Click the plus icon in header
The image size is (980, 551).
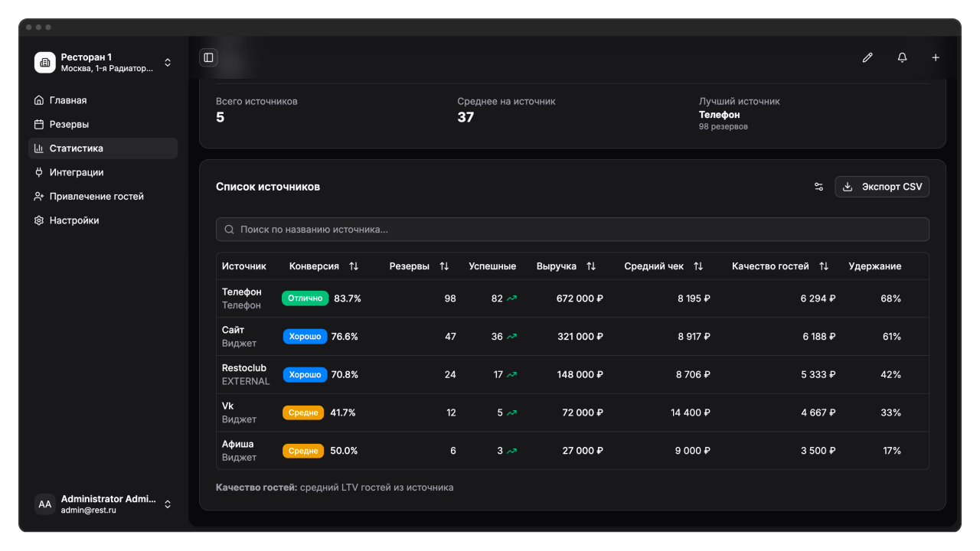click(x=936, y=57)
